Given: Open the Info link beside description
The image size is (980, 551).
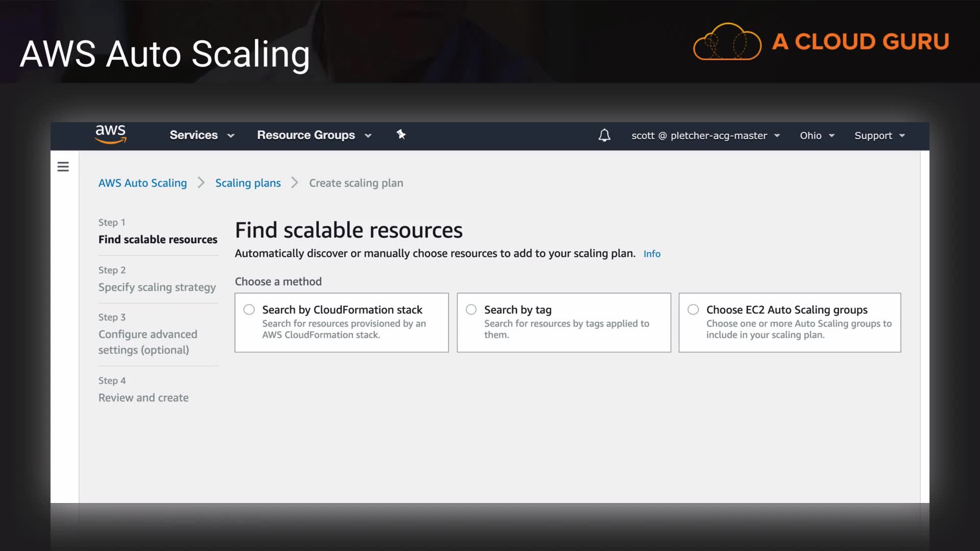Looking at the screenshot, I should point(652,254).
